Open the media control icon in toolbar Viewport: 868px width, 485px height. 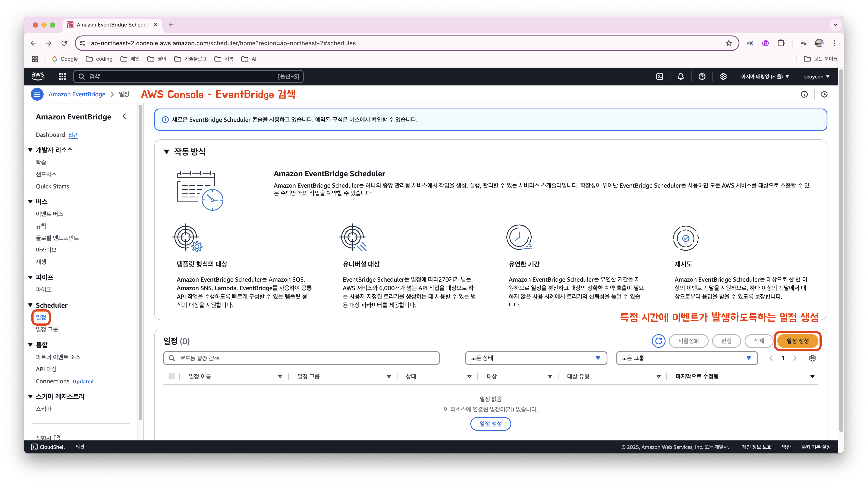click(804, 43)
